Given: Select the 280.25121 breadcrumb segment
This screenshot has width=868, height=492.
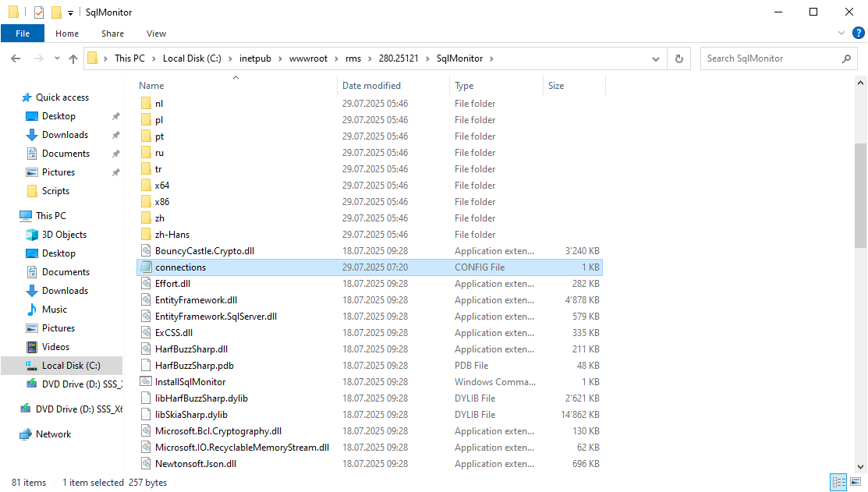Looking at the screenshot, I should point(399,58).
